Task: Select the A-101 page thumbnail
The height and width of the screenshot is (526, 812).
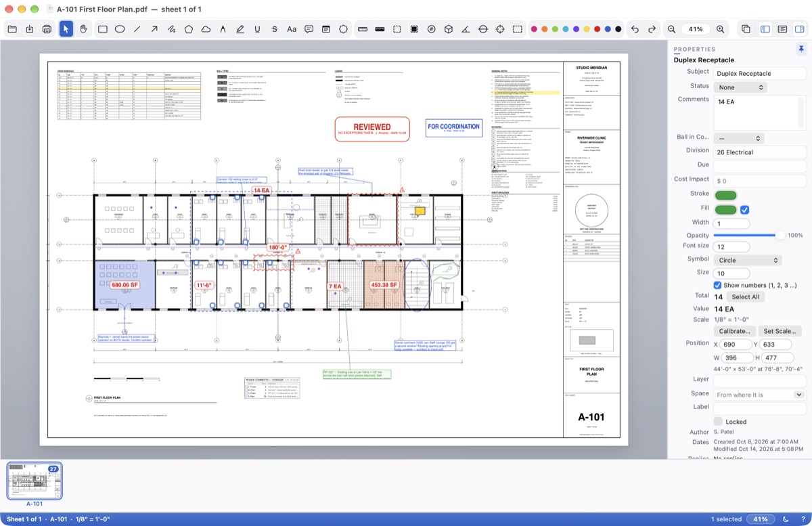Action: click(x=35, y=481)
